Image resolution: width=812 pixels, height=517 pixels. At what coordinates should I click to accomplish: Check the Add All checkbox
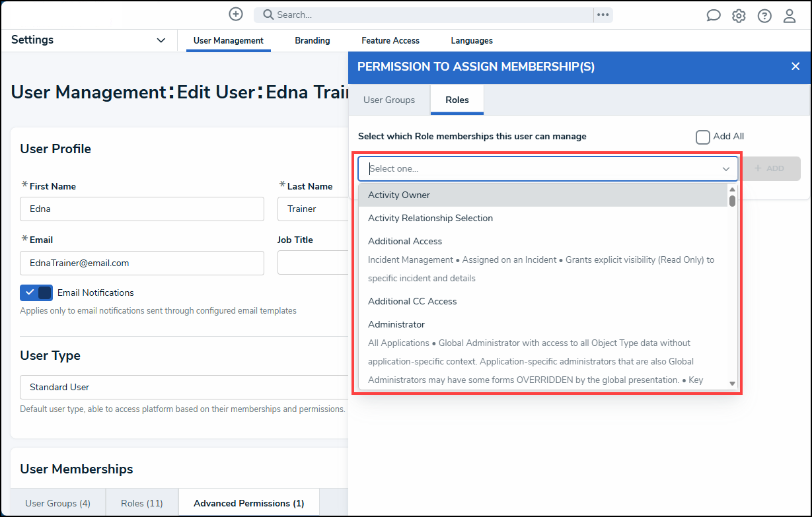[x=702, y=137]
